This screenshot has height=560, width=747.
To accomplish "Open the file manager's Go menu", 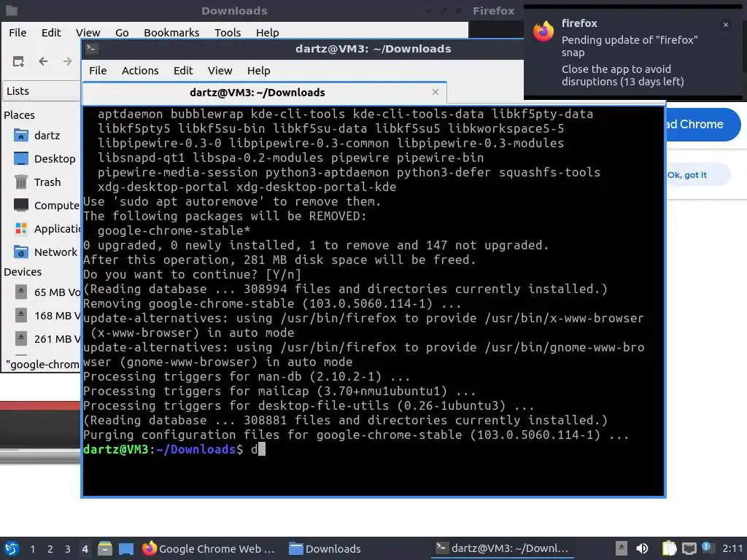I will tap(122, 32).
